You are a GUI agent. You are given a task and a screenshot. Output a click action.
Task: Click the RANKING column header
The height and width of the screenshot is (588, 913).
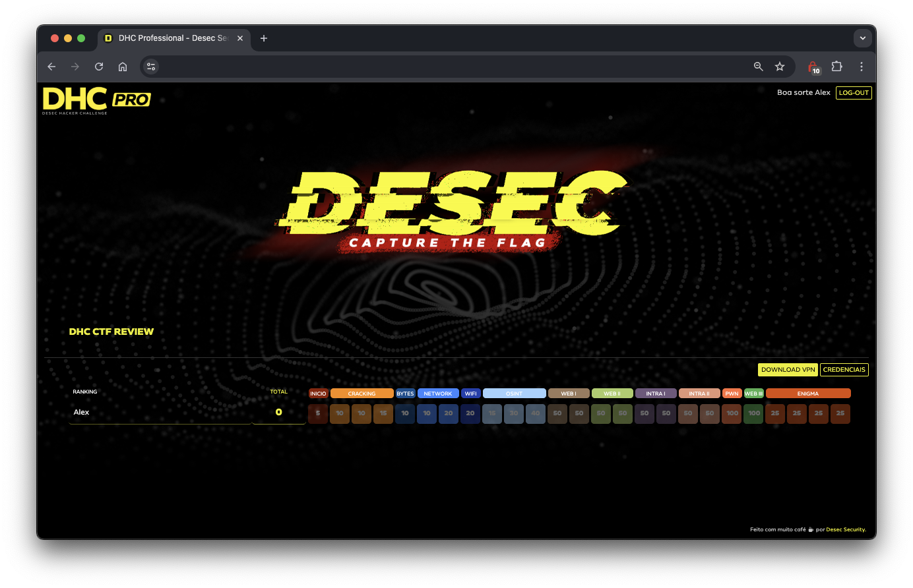pyautogui.click(x=85, y=392)
